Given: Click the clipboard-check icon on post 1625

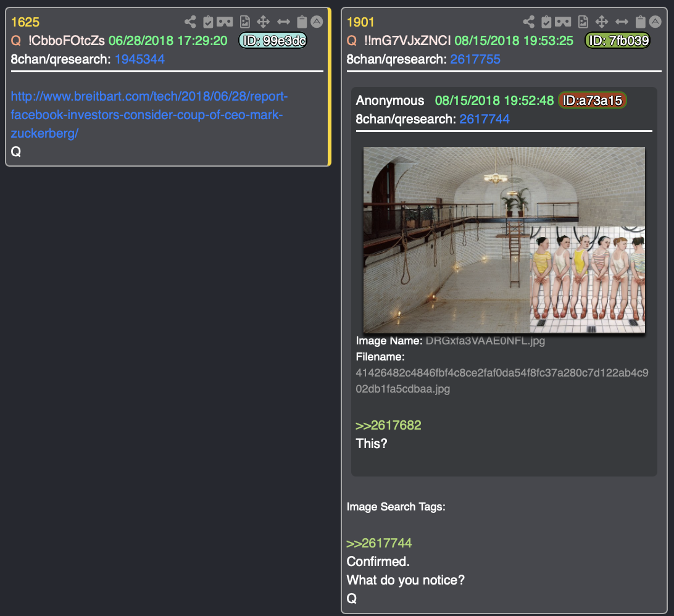Looking at the screenshot, I should click(x=208, y=22).
